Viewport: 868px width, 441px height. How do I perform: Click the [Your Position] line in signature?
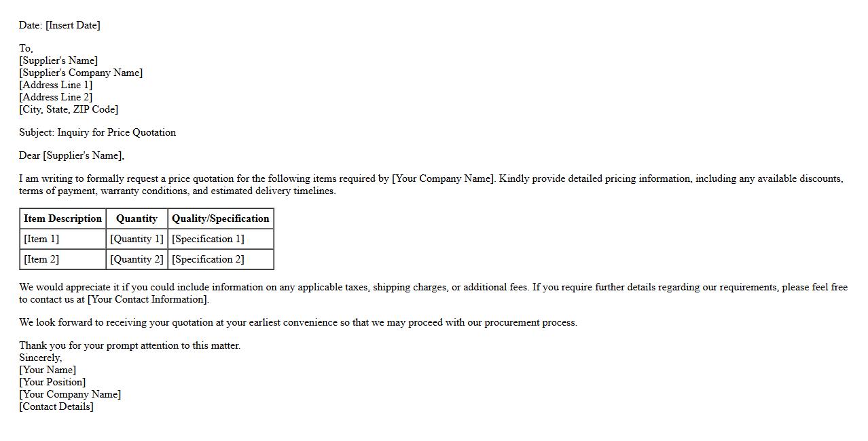click(52, 382)
